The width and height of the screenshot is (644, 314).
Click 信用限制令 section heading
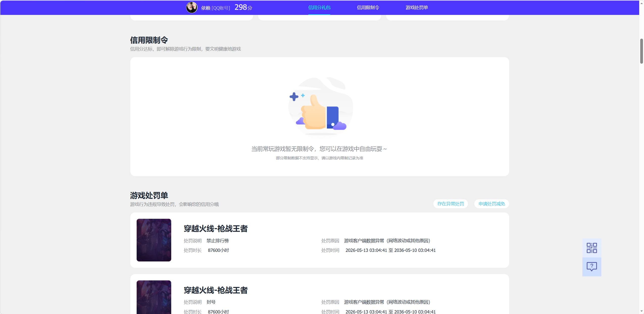click(149, 40)
